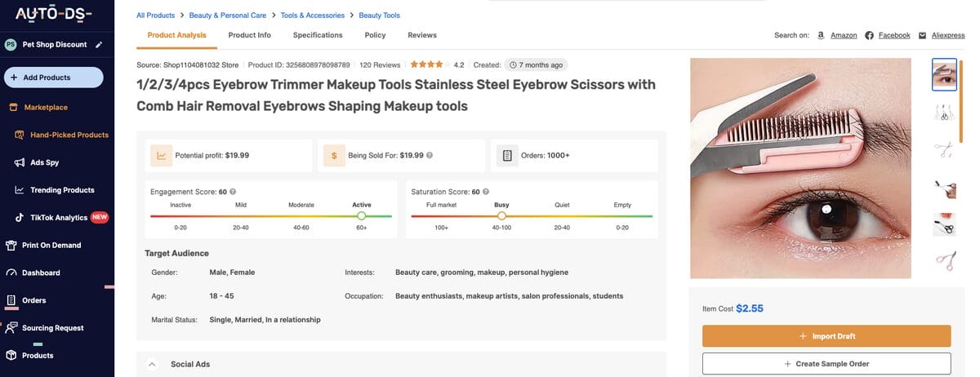980x377 pixels.
Task: Click the Products box icon
Action: [11, 356]
